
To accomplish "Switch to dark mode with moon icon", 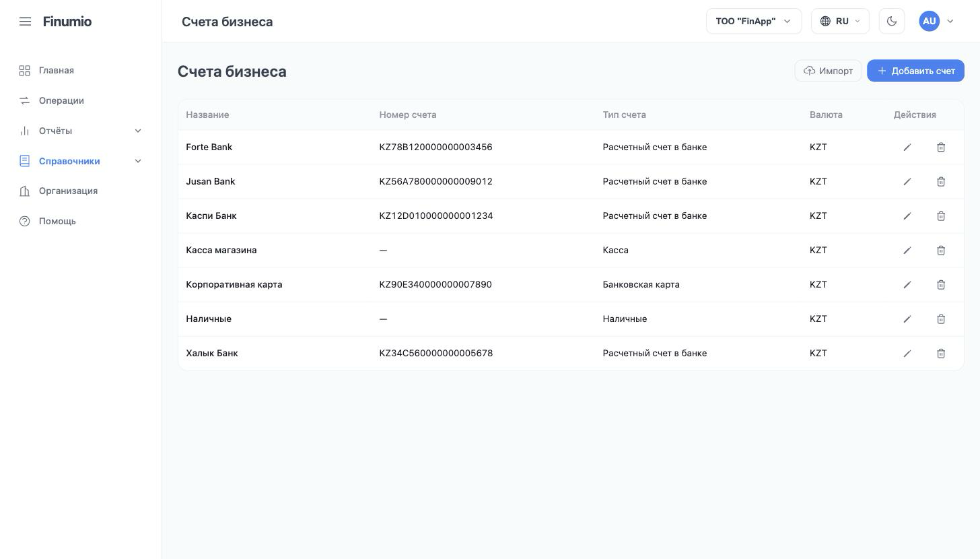I will pyautogui.click(x=892, y=21).
